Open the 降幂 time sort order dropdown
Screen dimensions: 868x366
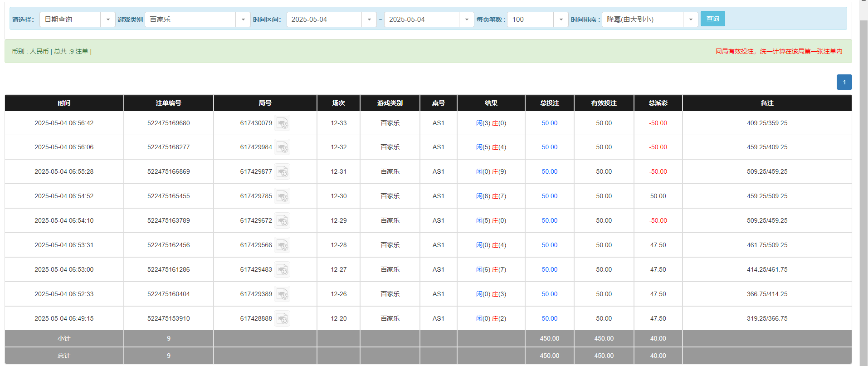[x=690, y=20]
